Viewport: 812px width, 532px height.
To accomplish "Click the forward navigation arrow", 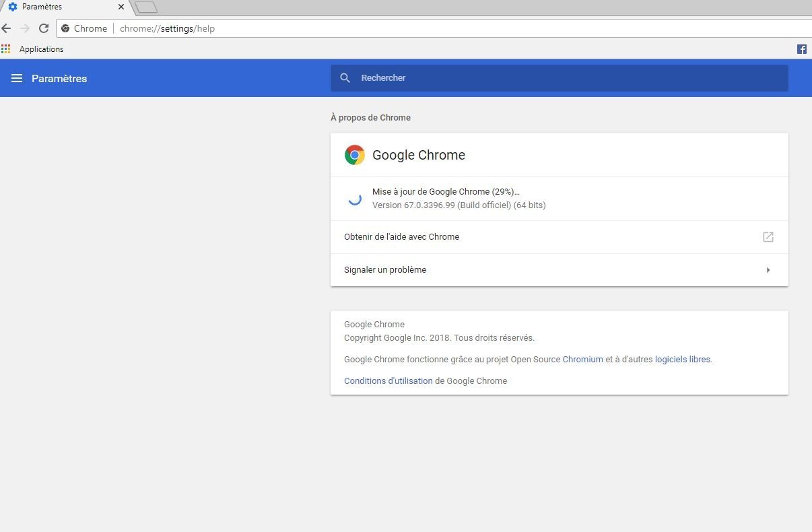I will (x=25, y=28).
